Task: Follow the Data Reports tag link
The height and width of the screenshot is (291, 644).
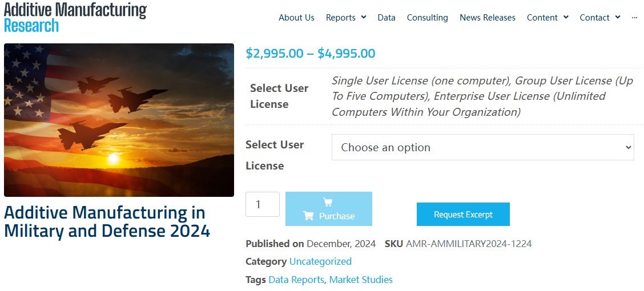Action: click(x=296, y=280)
